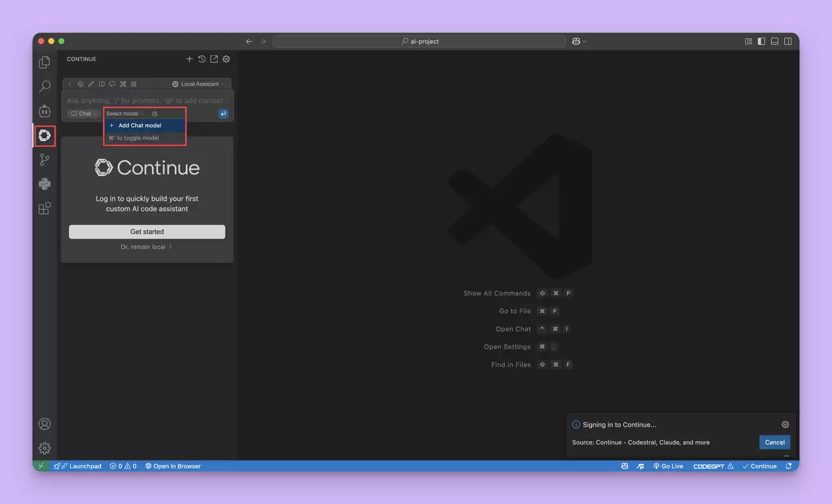The image size is (832, 504).
Task: Open errors and warnings count in status bar
Action: click(123, 466)
